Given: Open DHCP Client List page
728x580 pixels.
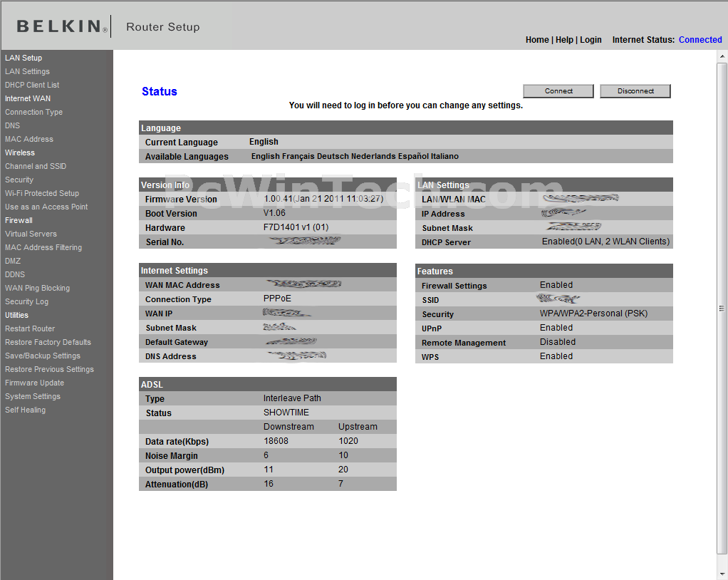Looking at the screenshot, I should 32,85.
